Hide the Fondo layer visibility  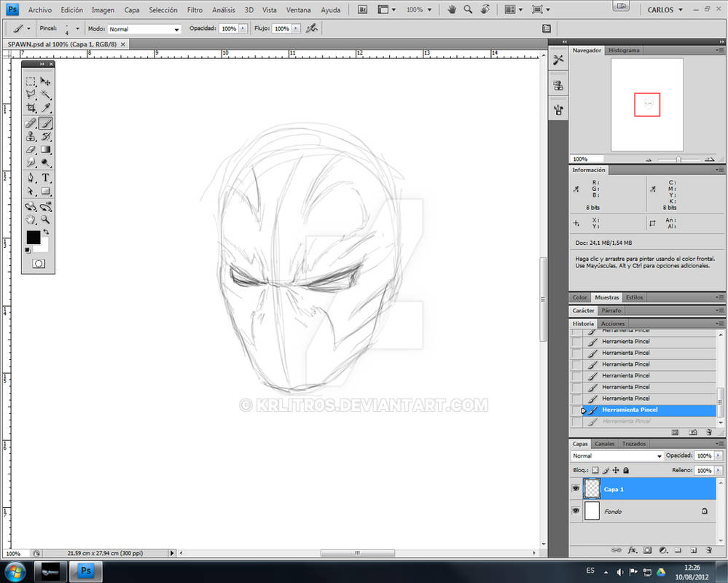pyautogui.click(x=576, y=511)
